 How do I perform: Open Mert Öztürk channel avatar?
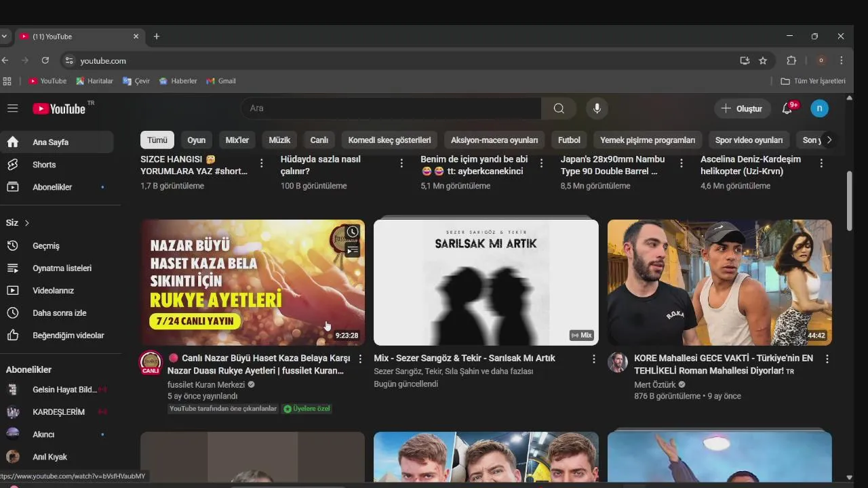617,363
